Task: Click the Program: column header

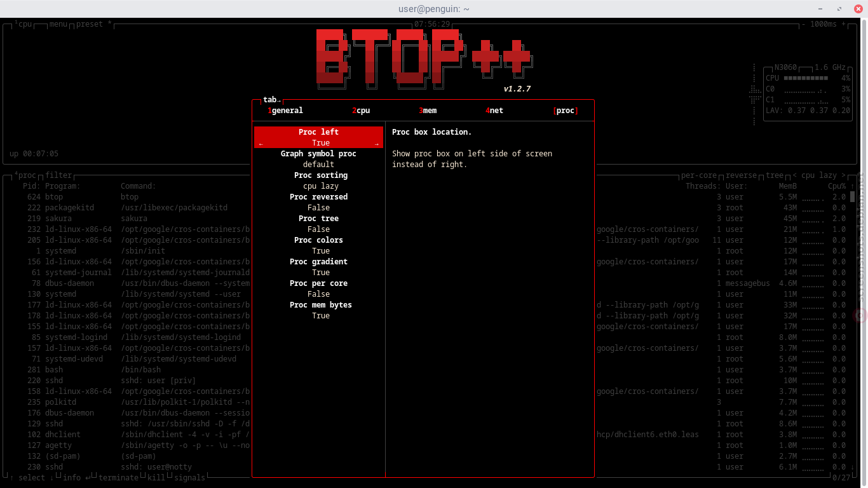Action: tap(63, 186)
